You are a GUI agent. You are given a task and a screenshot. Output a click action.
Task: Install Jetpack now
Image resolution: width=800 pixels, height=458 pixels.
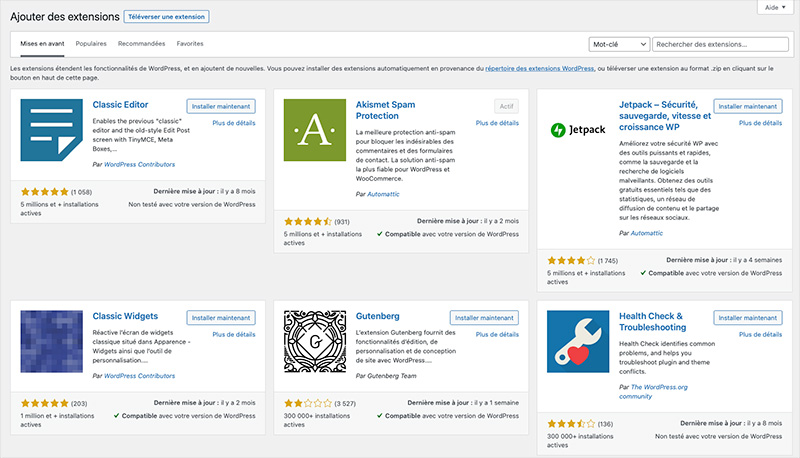point(747,106)
